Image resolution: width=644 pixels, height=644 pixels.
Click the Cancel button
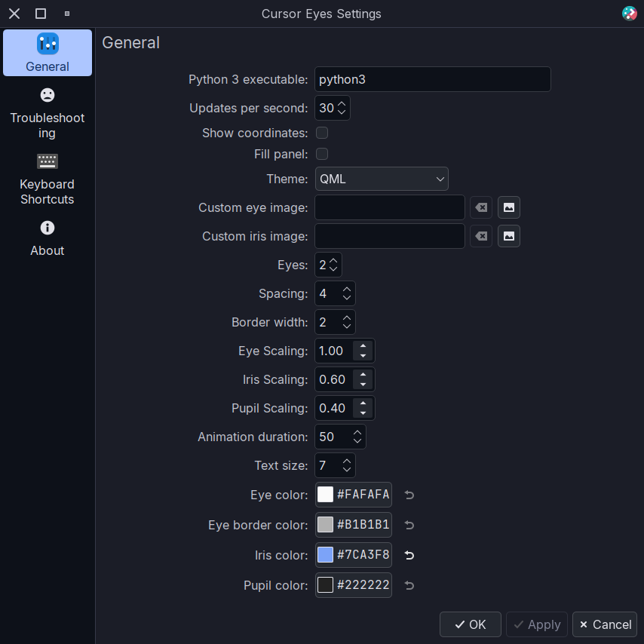[604, 624]
